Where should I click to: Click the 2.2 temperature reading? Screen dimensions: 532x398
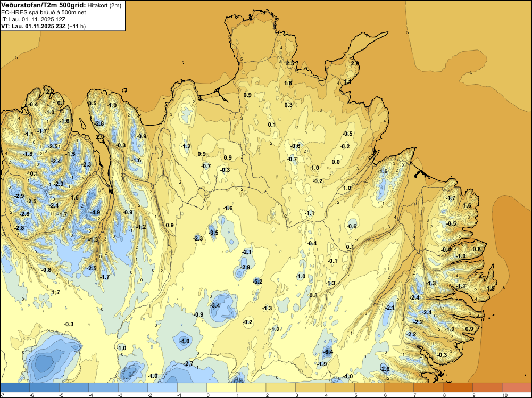[x=49, y=92]
